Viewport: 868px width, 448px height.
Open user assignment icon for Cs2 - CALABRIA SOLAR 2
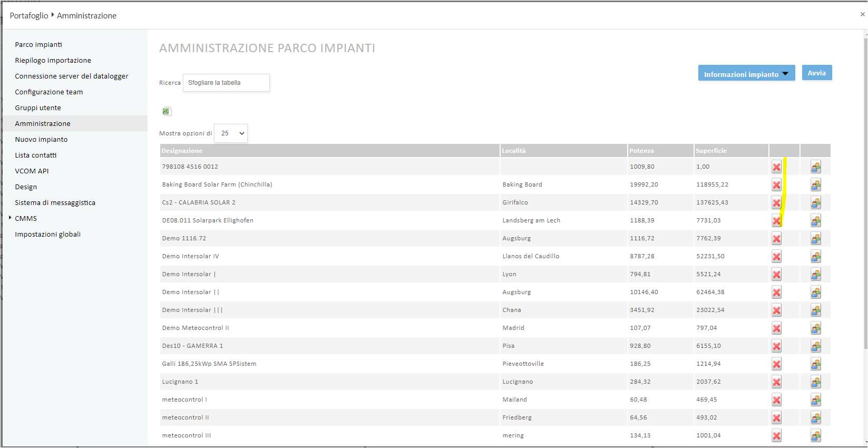816,203
